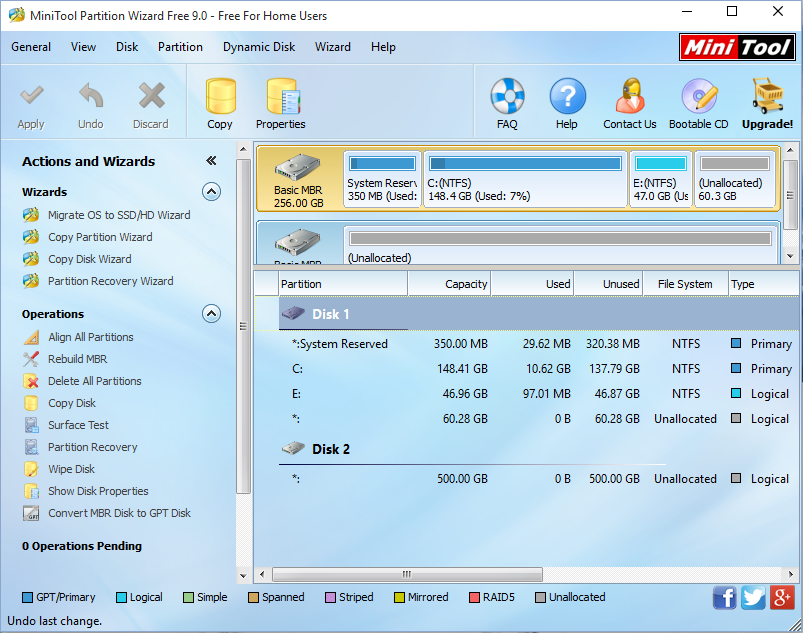
Task: Collapse the Wizards section
Action: coord(212,192)
